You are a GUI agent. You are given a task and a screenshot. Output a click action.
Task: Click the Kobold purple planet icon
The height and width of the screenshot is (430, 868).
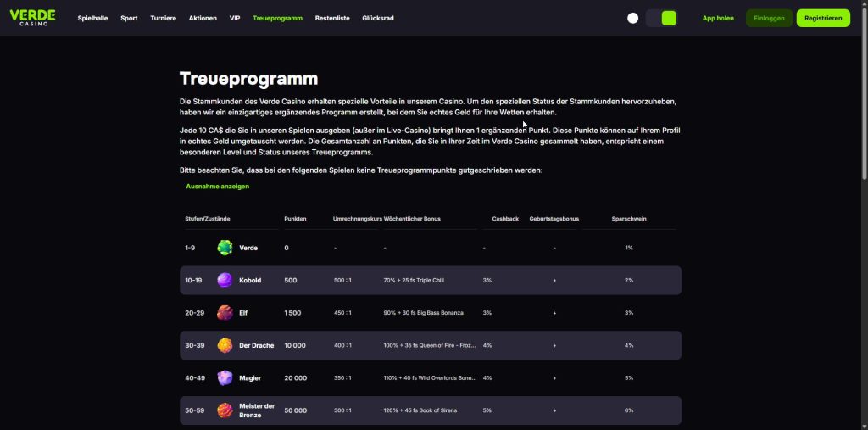pyautogui.click(x=225, y=281)
